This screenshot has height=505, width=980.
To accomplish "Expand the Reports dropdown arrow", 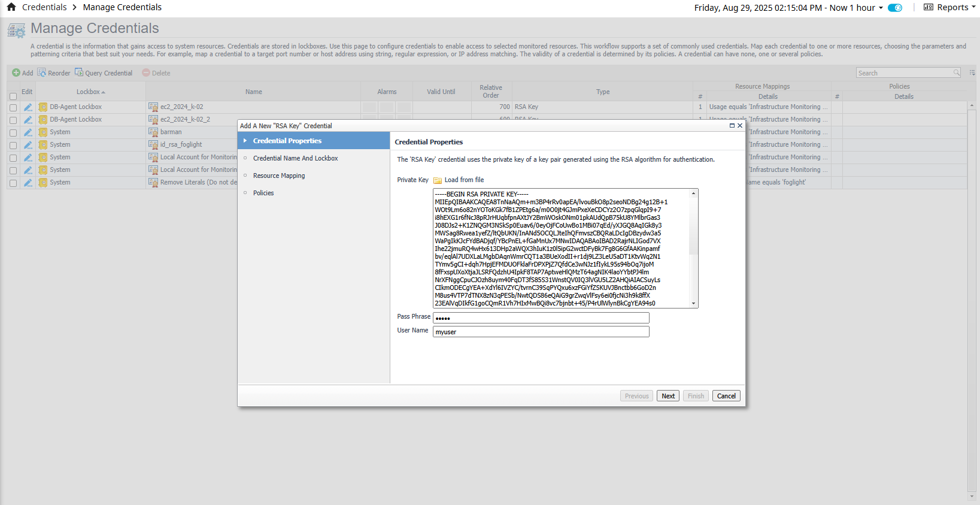I will tap(973, 7).
